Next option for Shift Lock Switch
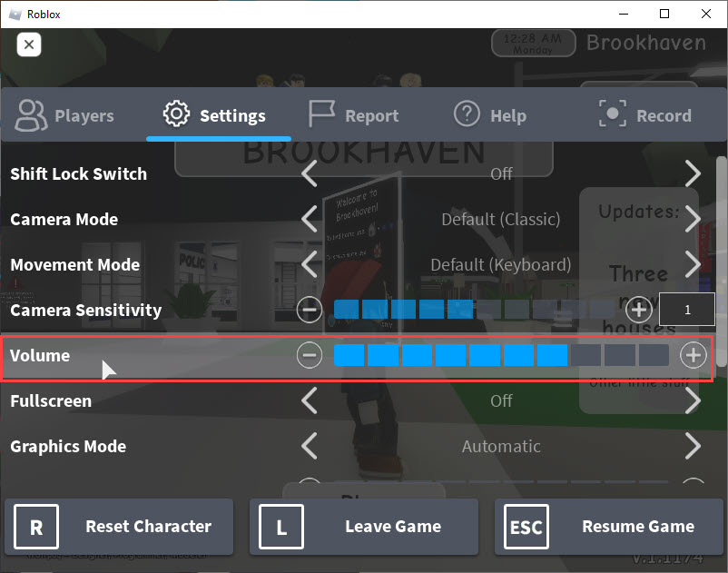Viewport: 728px width, 573px height. [693, 173]
